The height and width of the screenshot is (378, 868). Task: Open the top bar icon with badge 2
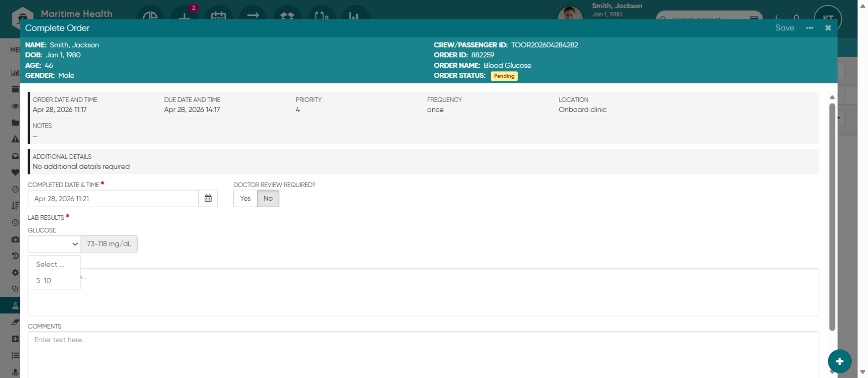click(x=184, y=15)
